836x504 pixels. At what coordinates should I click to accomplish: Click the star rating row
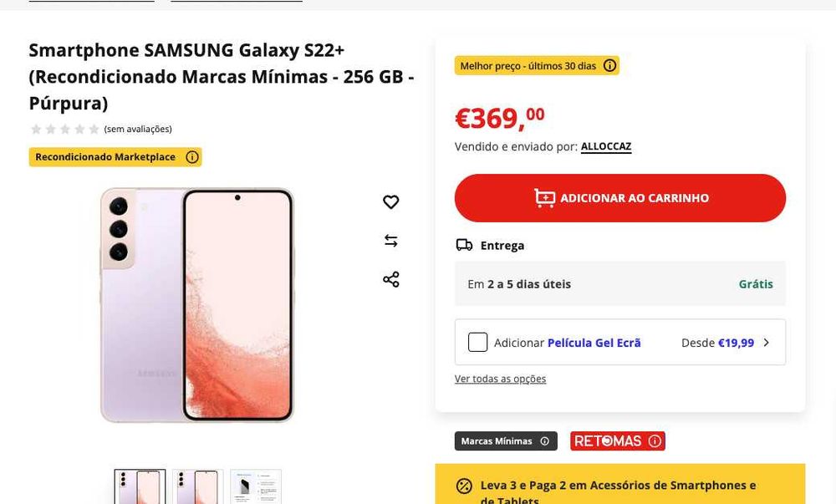65,130
